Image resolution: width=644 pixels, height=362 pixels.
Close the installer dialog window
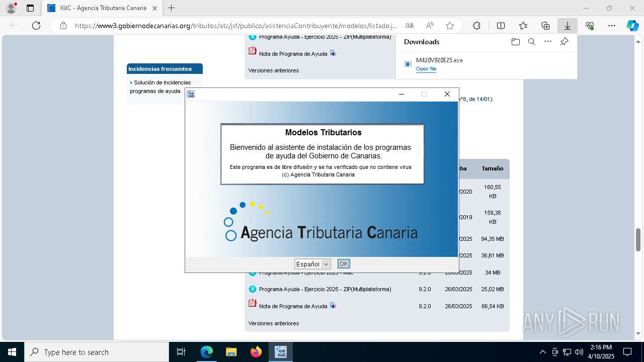tap(447, 94)
